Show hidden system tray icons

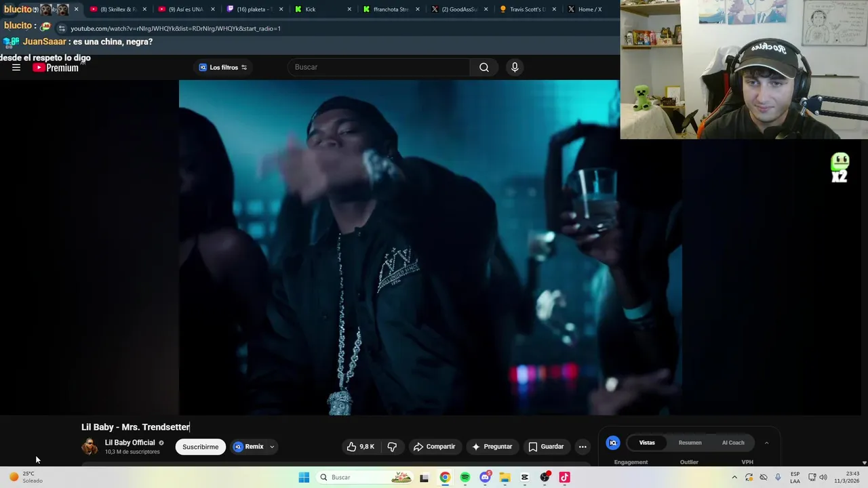(x=734, y=477)
